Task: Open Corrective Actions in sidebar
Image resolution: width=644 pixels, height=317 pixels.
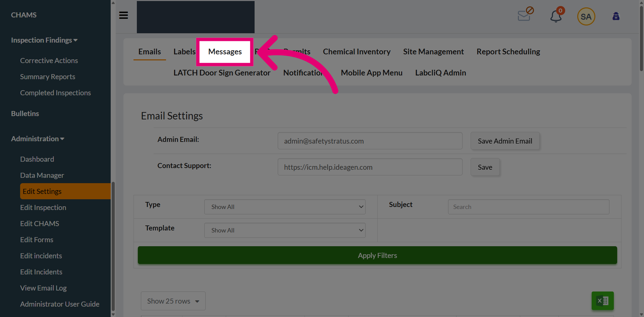Action: [x=49, y=60]
